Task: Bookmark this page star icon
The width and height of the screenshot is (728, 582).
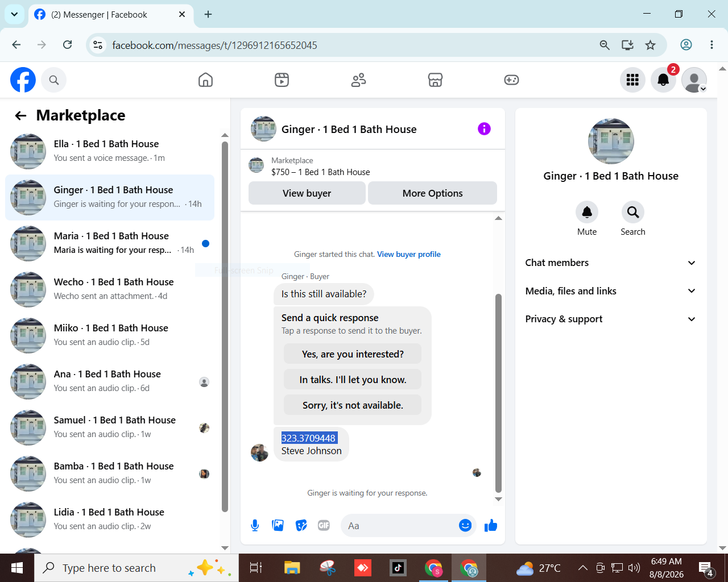Action: pyautogui.click(x=650, y=45)
